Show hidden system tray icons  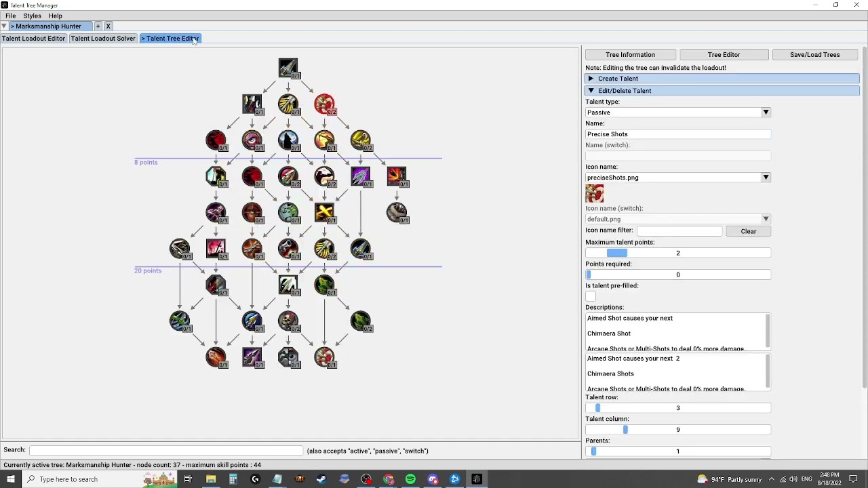[x=772, y=479]
